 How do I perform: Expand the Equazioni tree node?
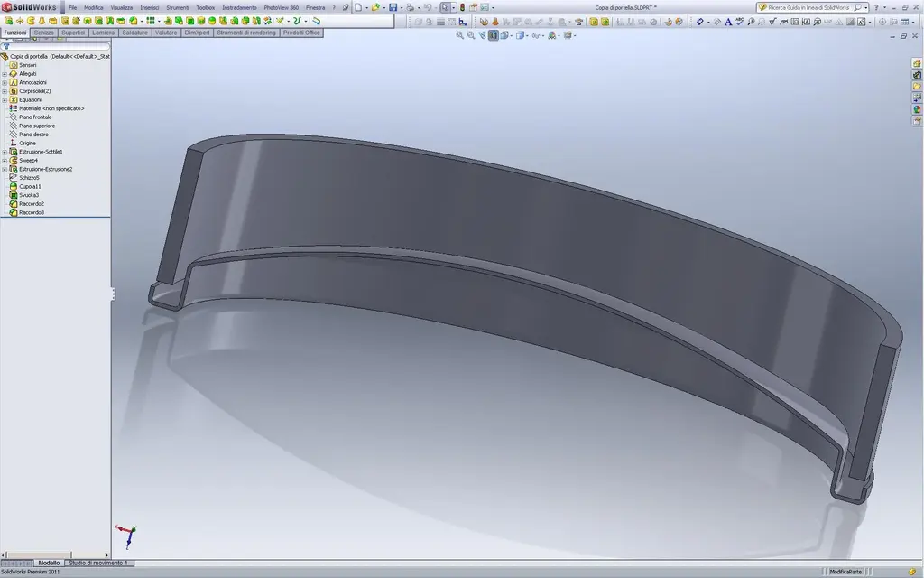[5, 99]
